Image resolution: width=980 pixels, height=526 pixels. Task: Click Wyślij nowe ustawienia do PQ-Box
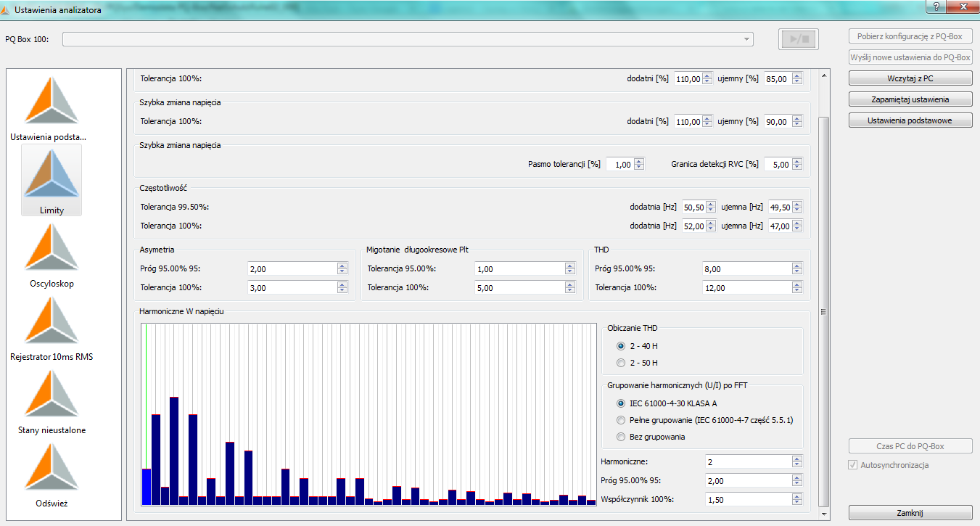click(910, 57)
